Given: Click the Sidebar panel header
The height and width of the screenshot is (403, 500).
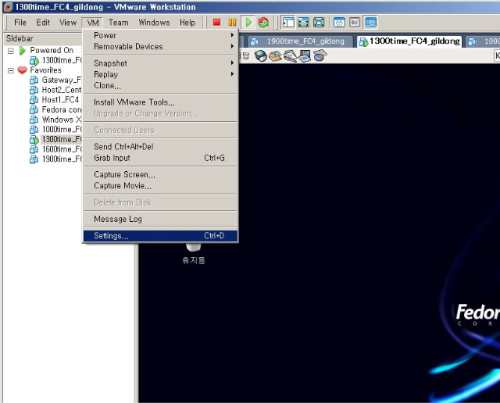Looking at the screenshot, I should tap(43, 38).
